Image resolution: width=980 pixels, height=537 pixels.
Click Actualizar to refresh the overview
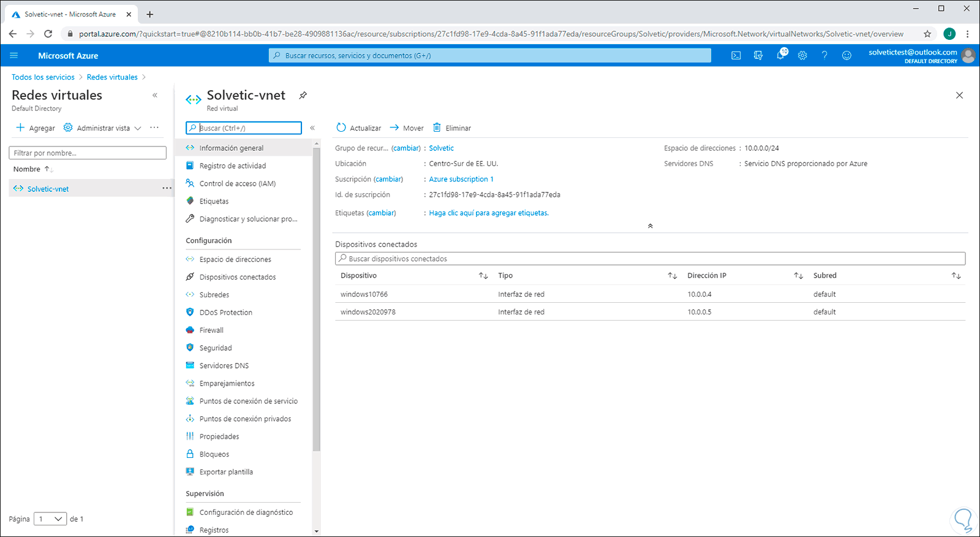pyautogui.click(x=359, y=128)
